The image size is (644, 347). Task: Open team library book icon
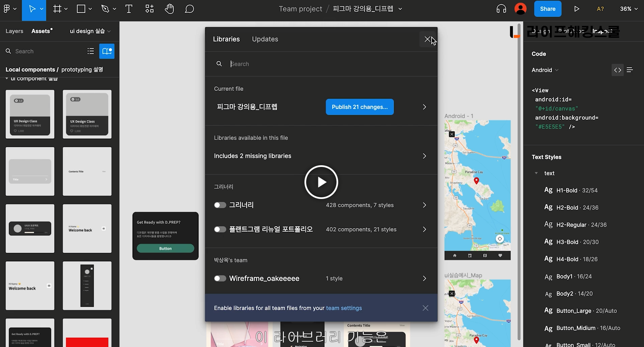click(107, 51)
